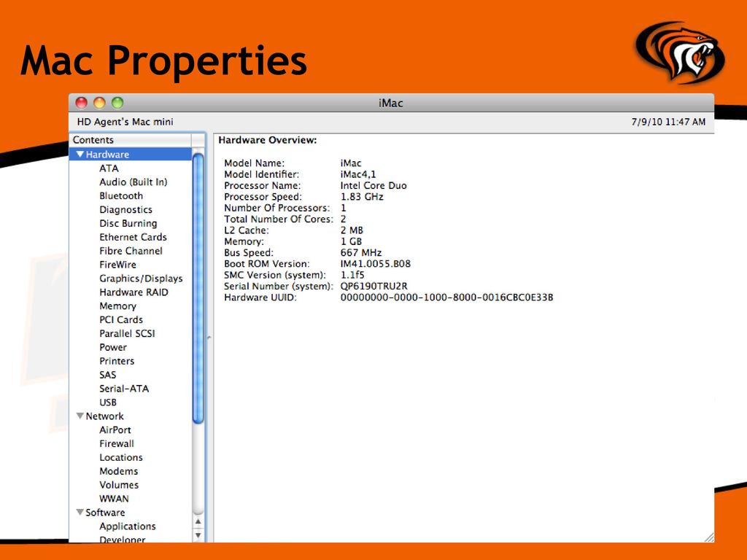Click the Hardware Overview heading
747x560 pixels.
click(267, 140)
